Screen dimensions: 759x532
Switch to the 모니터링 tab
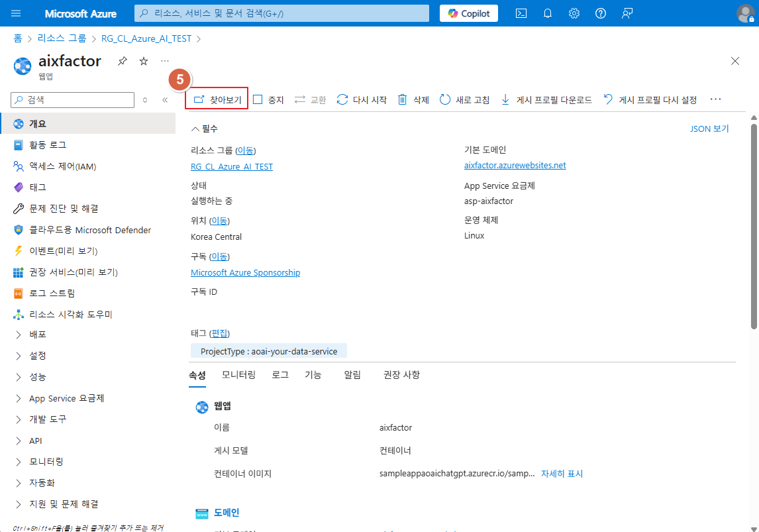238,375
